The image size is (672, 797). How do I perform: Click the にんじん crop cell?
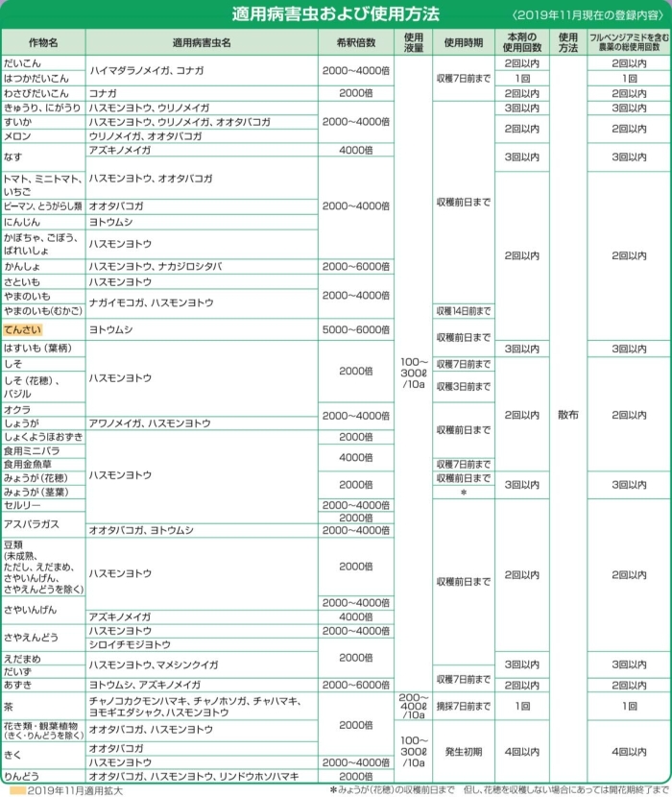click(43, 222)
